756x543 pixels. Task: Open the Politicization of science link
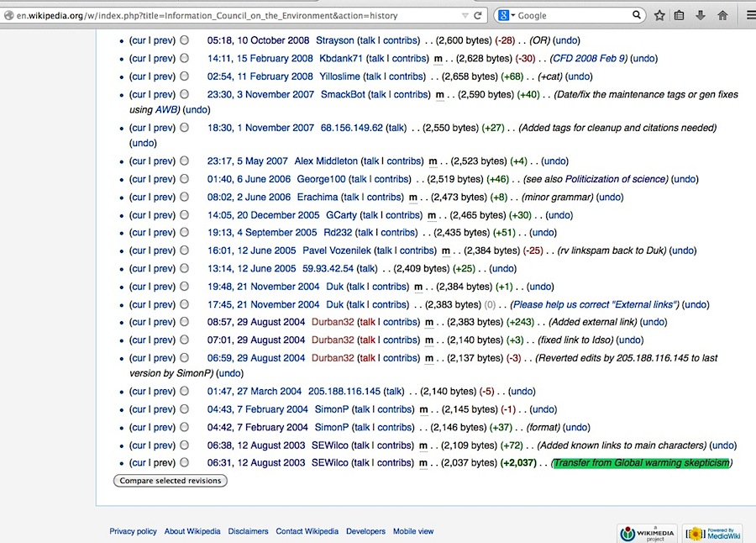tap(616, 179)
